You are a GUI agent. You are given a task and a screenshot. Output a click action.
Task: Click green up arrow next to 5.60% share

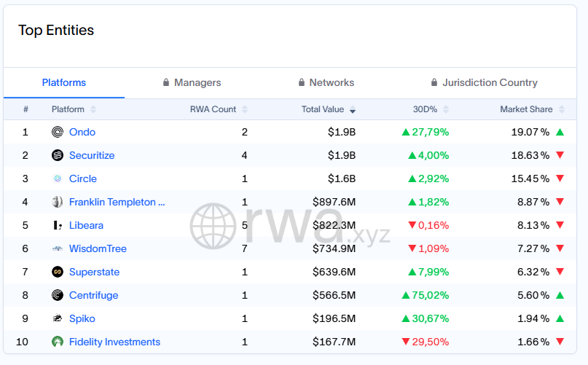tap(560, 295)
